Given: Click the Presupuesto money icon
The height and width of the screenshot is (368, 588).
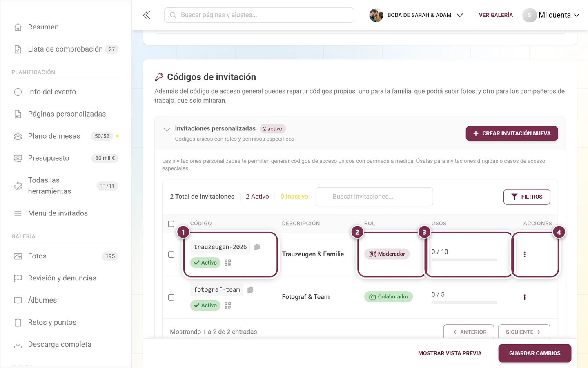Looking at the screenshot, I should pos(18,158).
